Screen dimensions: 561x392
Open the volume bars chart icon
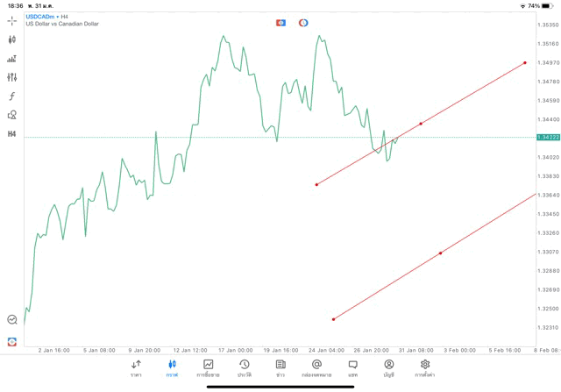coord(12,59)
